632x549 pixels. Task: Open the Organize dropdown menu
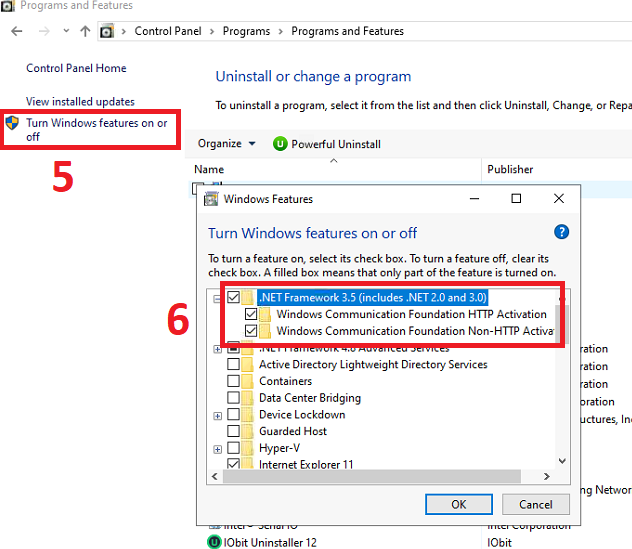coord(226,144)
